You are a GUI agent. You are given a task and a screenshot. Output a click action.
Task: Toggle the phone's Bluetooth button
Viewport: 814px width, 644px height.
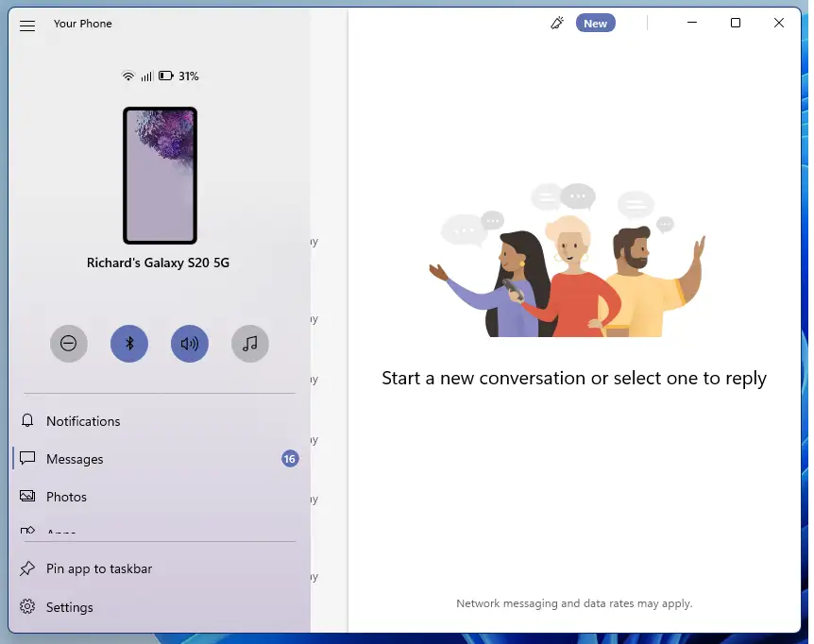[x=129, y=344]
